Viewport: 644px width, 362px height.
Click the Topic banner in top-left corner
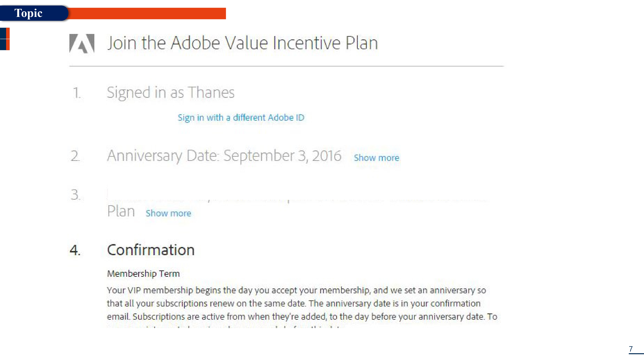click(x=29, y=13)
